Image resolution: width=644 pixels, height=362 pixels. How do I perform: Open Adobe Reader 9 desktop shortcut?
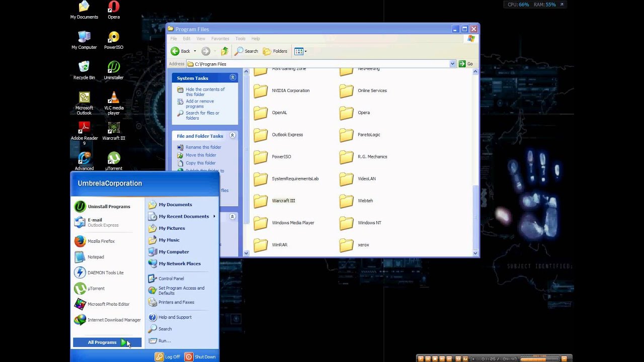coord(84,133)
